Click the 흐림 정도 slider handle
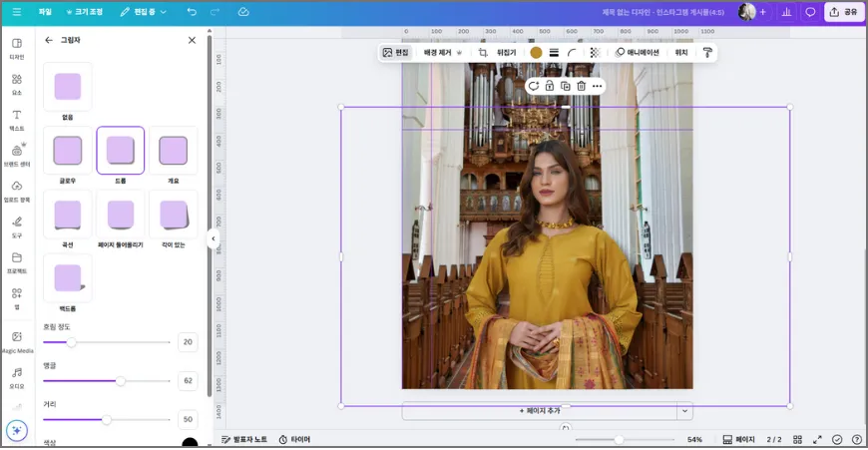 tap(72, 342)
